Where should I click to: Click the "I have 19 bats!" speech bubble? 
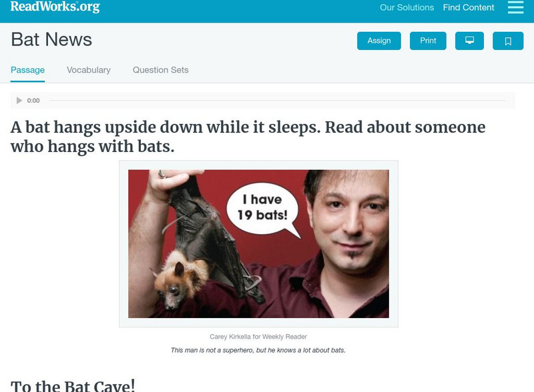tap(262, 208)
